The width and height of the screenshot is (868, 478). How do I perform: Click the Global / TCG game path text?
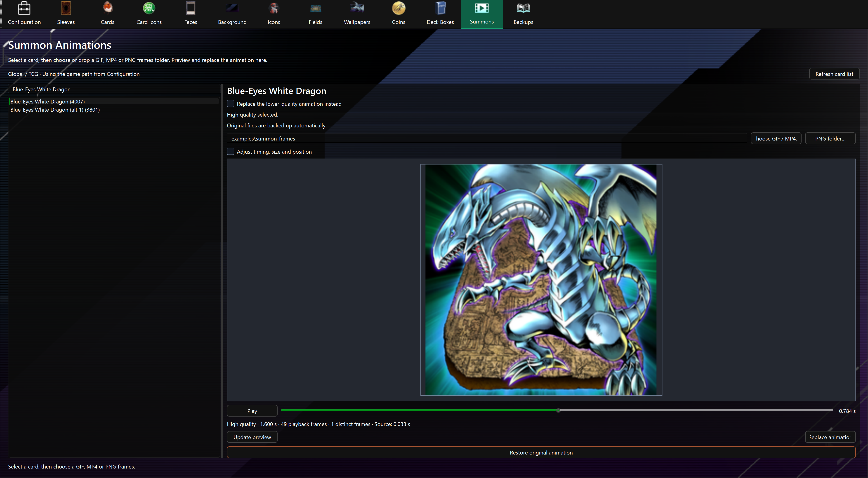pyautogui.click(x=74, y=74)
